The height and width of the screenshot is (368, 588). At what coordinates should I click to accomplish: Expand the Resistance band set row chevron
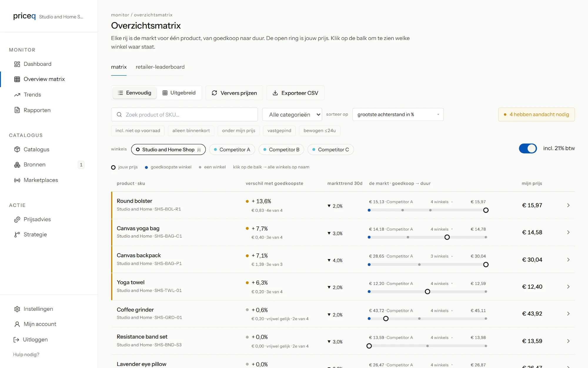(568, 341)
